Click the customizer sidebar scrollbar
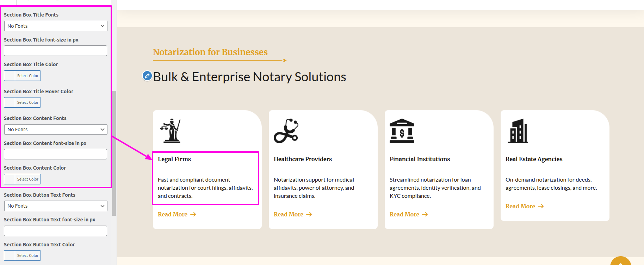This screenshot has height=265, width=644. point(114,153)
